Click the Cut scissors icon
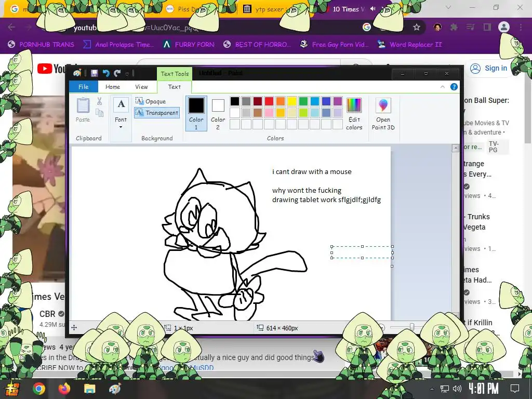Image resolution: width=532 pixels, height=399 pixels. [x=99, y=101]
